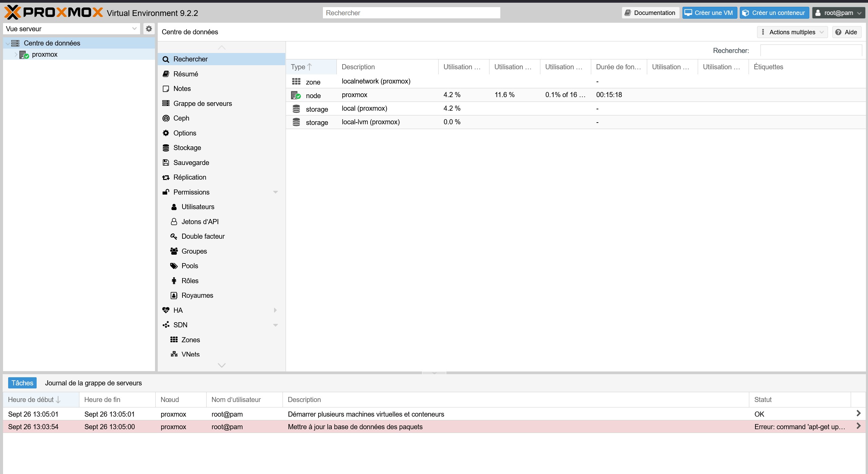Select the Mettre à jour la base task row
868x474 pixels.
pos(434,427)
